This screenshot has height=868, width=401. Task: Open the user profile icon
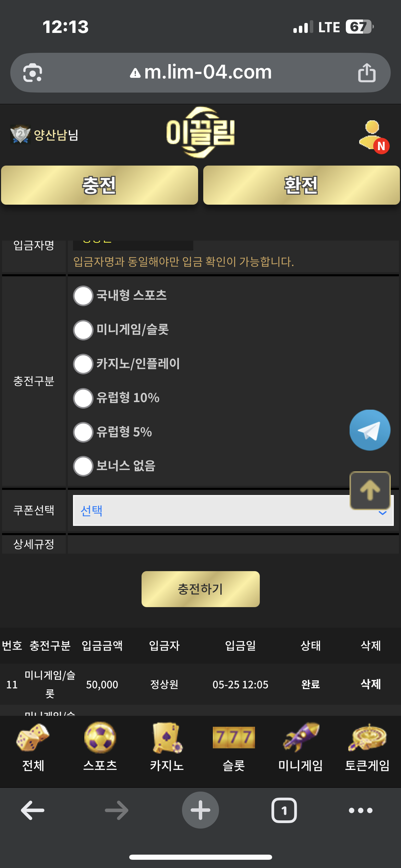(x=374, y=136)
